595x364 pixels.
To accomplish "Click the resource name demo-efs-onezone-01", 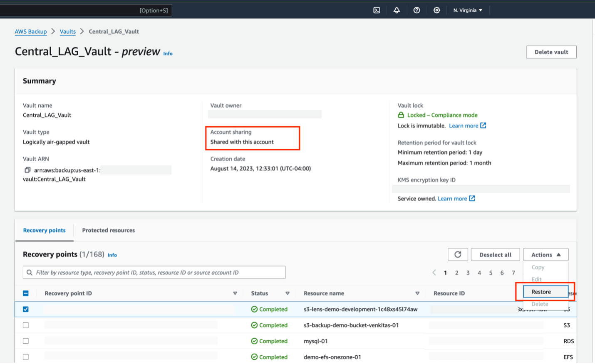I will [332, 357].
